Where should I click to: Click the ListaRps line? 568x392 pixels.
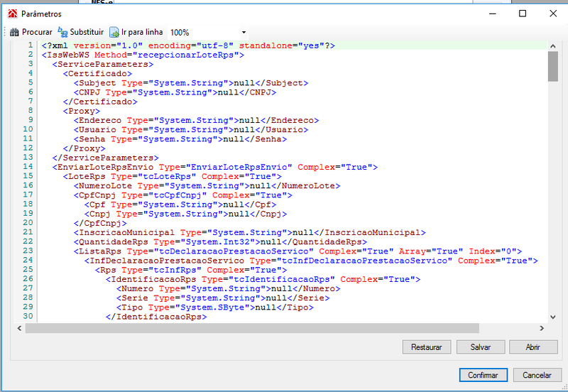click(297, 251)
